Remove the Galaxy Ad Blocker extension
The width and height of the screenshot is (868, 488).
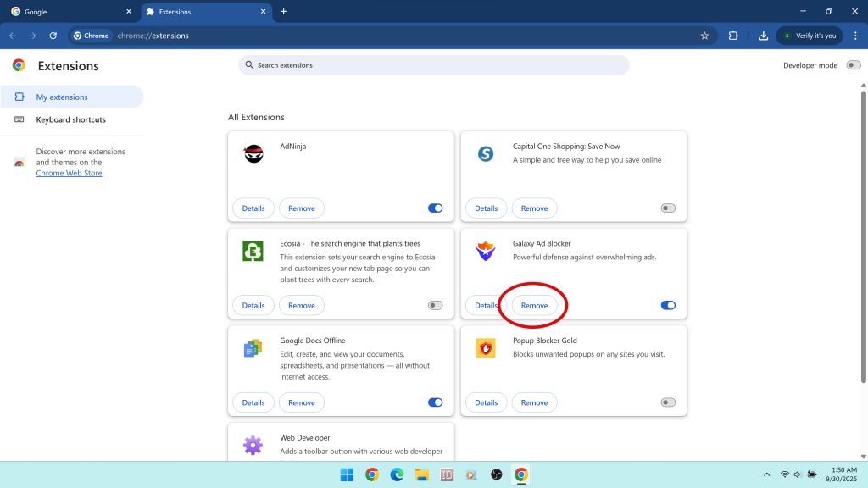534,305
